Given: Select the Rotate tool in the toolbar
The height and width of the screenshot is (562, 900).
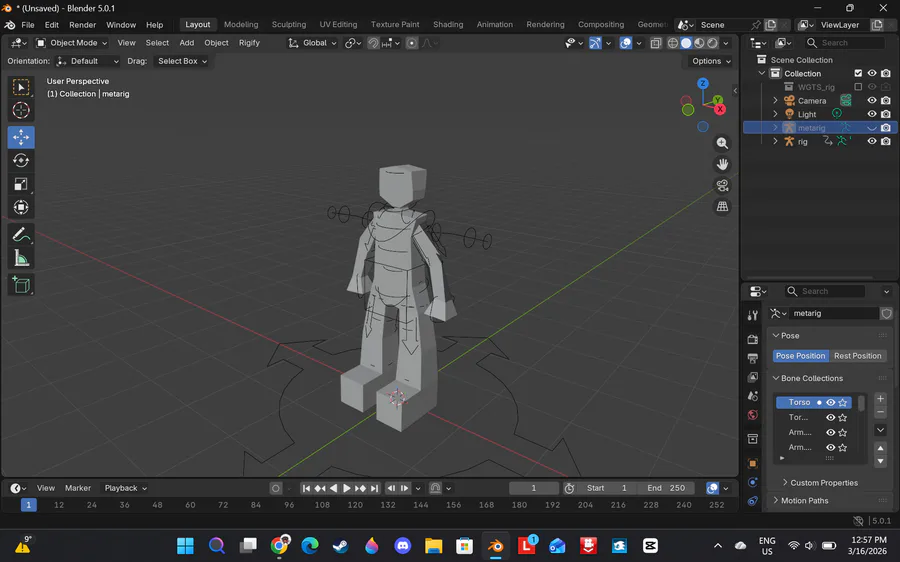Looking at the screenshot, I should (21, 161).
